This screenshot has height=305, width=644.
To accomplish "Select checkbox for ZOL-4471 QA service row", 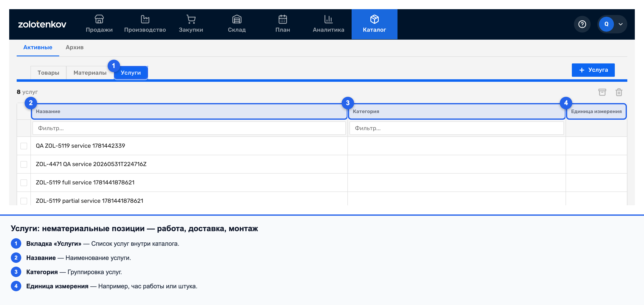I will pos(24,164).
